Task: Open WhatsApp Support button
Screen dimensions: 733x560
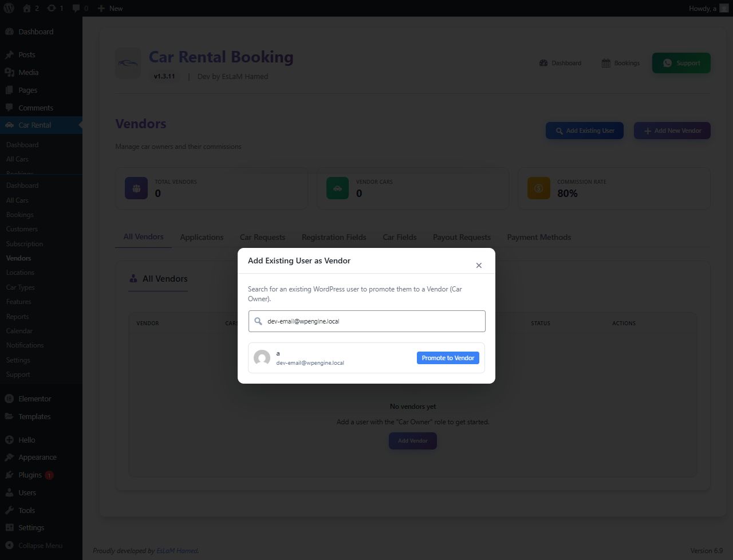Action: click(681, 63)
